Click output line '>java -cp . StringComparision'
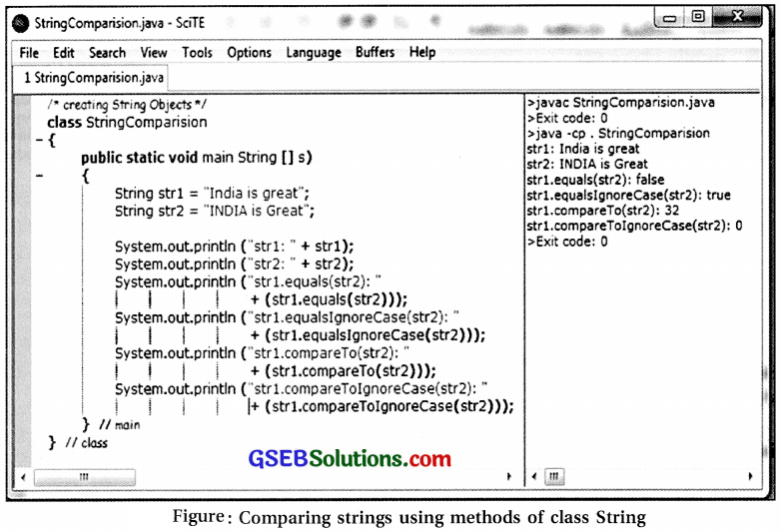This screenshot has height=532, width=782. (x=619, y=134)
